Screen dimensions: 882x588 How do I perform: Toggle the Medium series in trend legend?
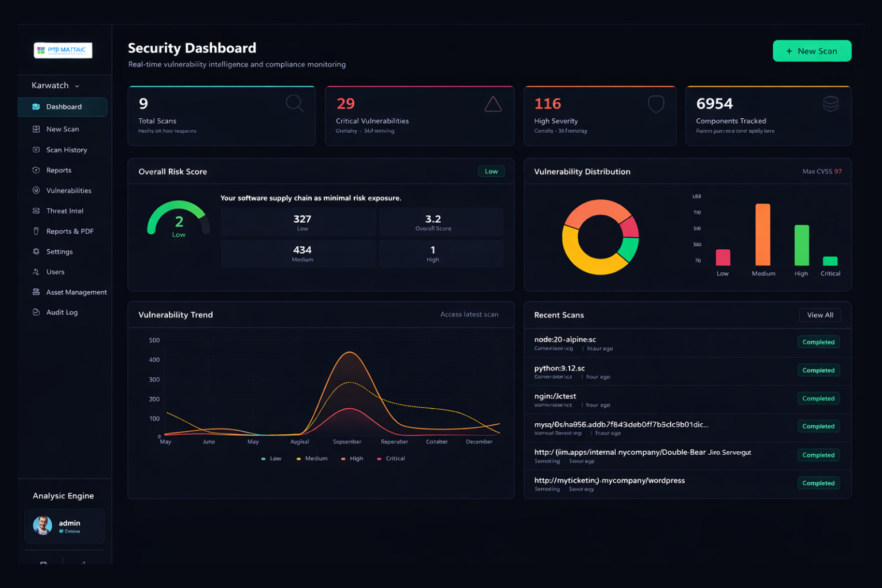click(312, 459)
